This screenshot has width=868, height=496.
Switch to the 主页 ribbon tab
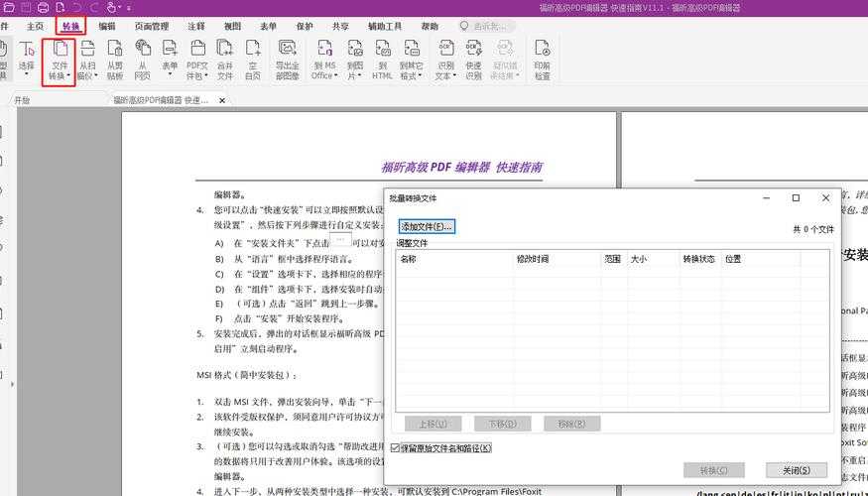35,26
